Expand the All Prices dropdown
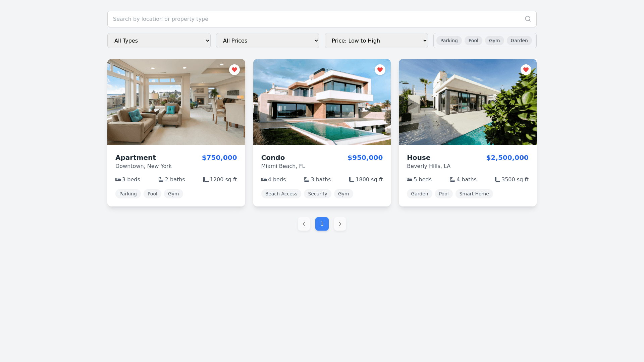The height and width of the screenshot is (362, 644). [x=267, y=41]
